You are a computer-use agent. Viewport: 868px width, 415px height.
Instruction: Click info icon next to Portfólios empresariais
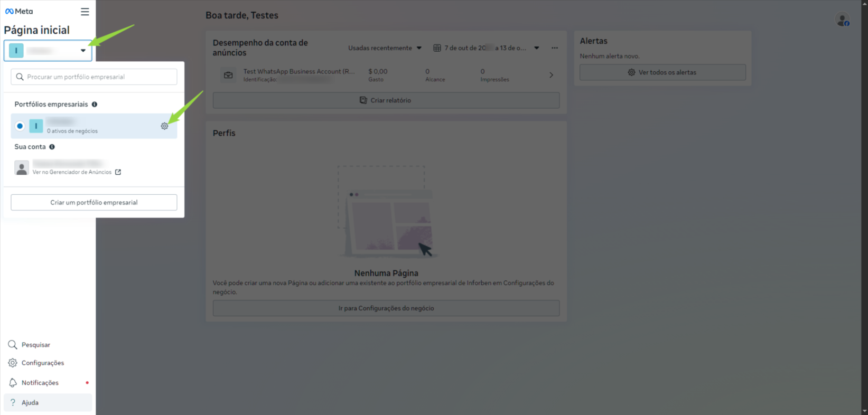point(95,105)
